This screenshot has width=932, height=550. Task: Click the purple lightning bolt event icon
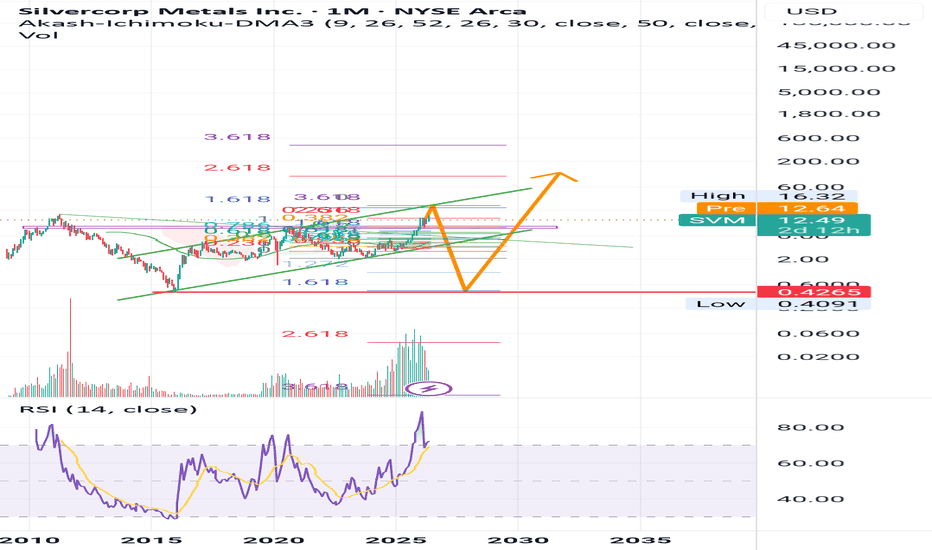[x=429, y=389]
